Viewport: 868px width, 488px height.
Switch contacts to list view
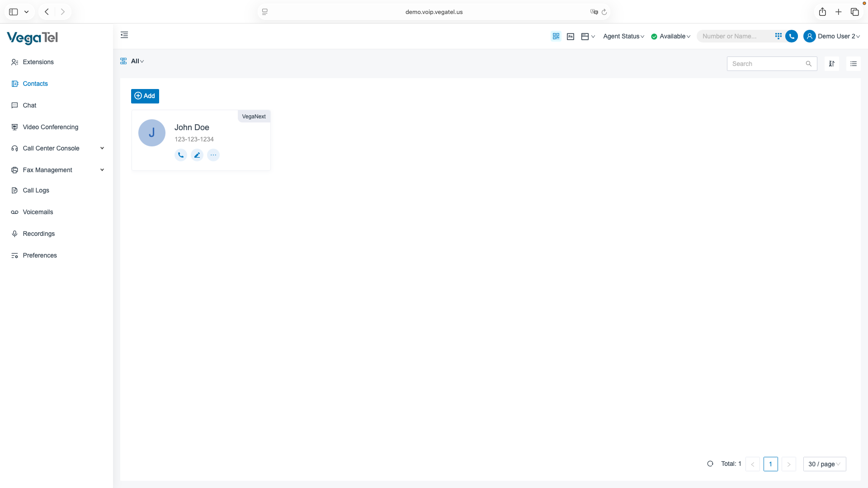[x=853, y=64]
